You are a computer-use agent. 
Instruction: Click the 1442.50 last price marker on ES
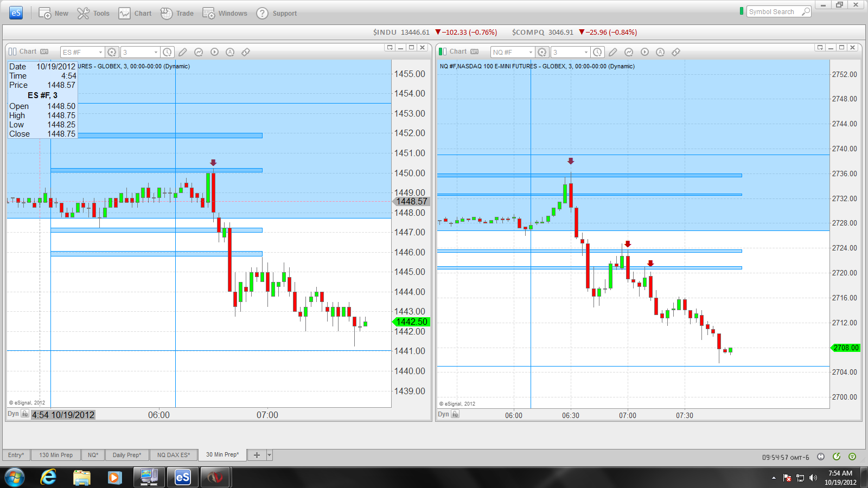tap(411, 322)
